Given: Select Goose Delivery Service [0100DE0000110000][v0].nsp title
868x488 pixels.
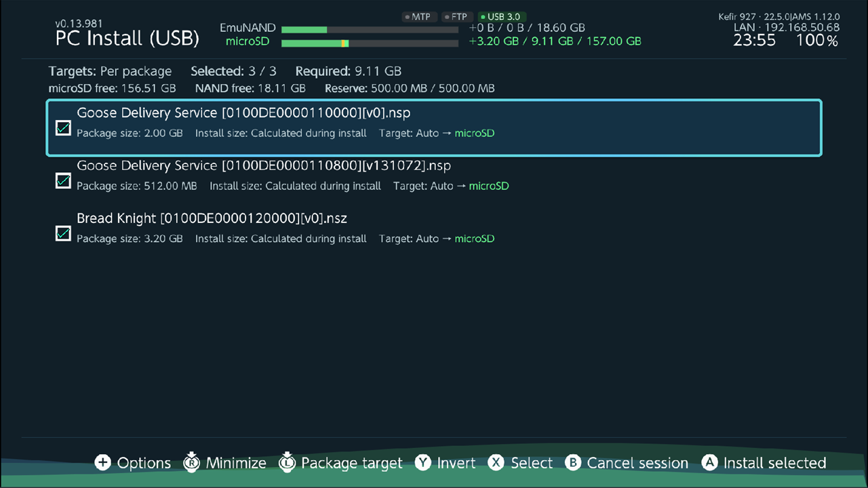Looking at the screenshot, I should [243, 113].
